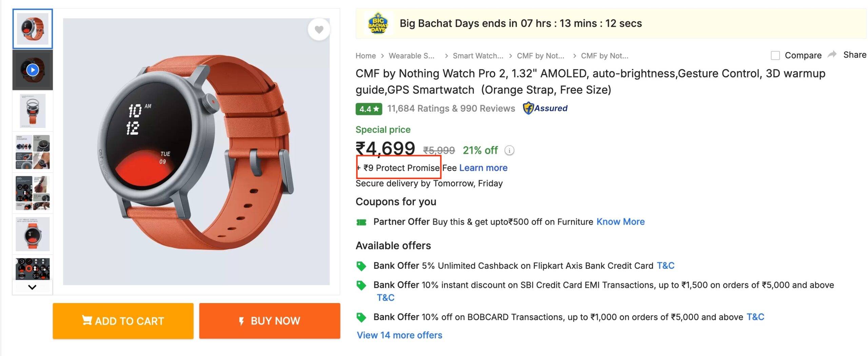
Task: Tick the Compare checkbox
Action: tap(775, 55)
